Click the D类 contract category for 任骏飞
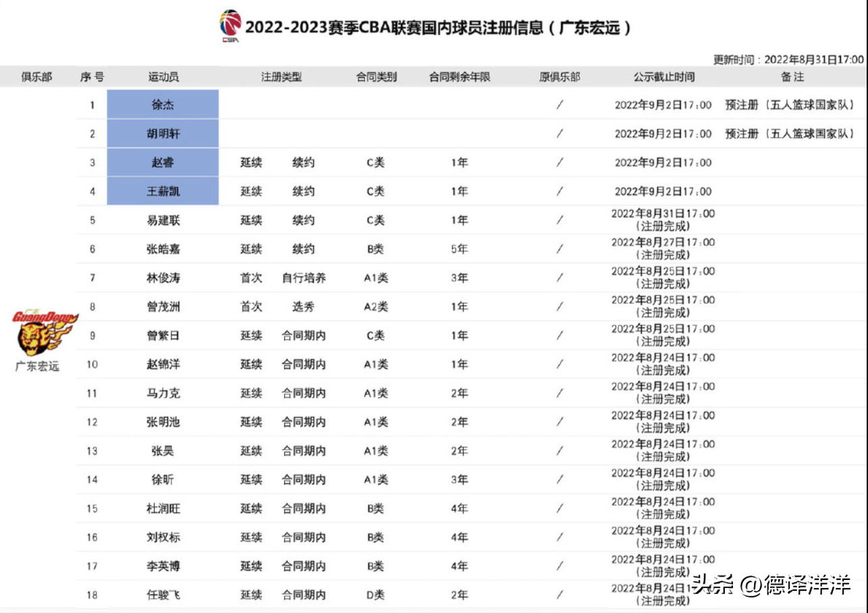Image resolution: width=868 pixels, height=613 pixels. coord(376,595)
